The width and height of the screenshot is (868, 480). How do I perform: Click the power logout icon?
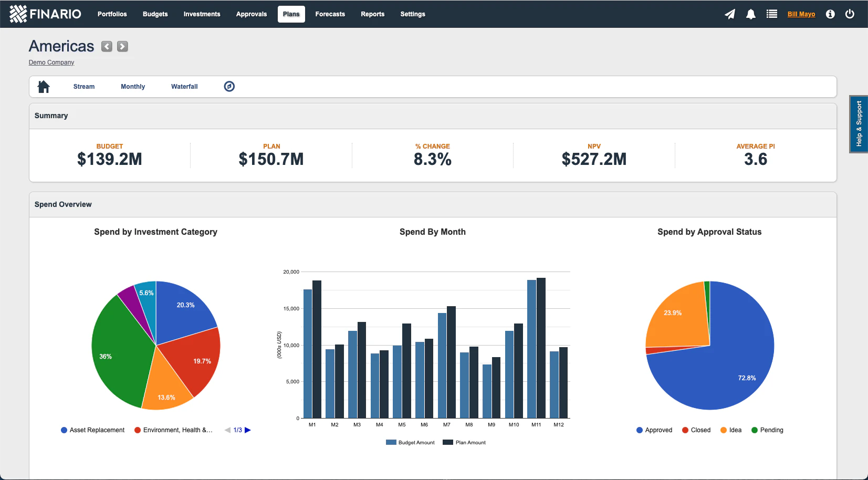click(x=849, y=14)
